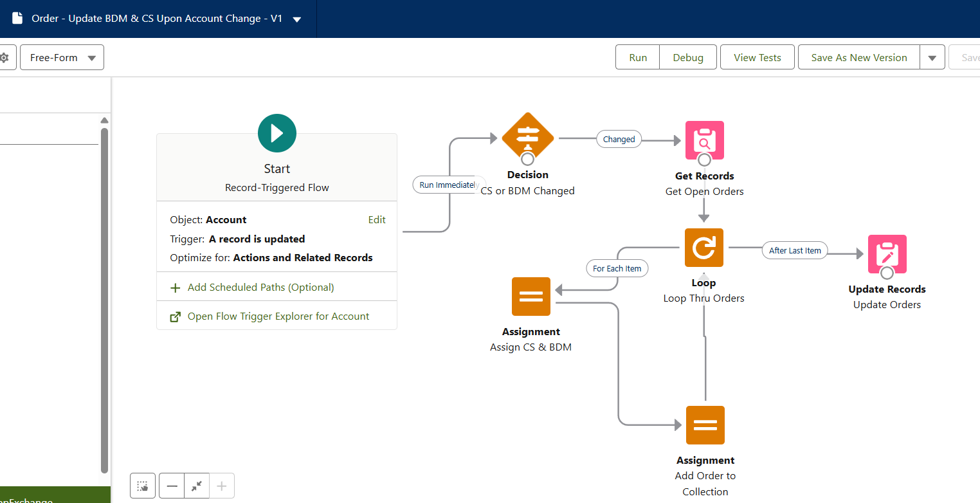Open the Get Open Orders element
Viewport: 980px width, 503px height.
pyautogui.click(x=704, y=138)
